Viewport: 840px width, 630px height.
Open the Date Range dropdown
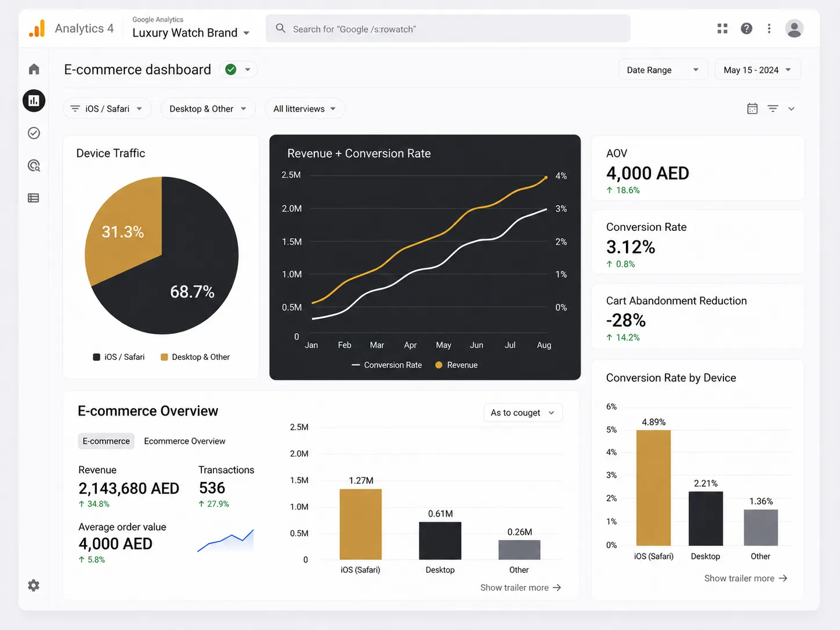tap(663, 70)
